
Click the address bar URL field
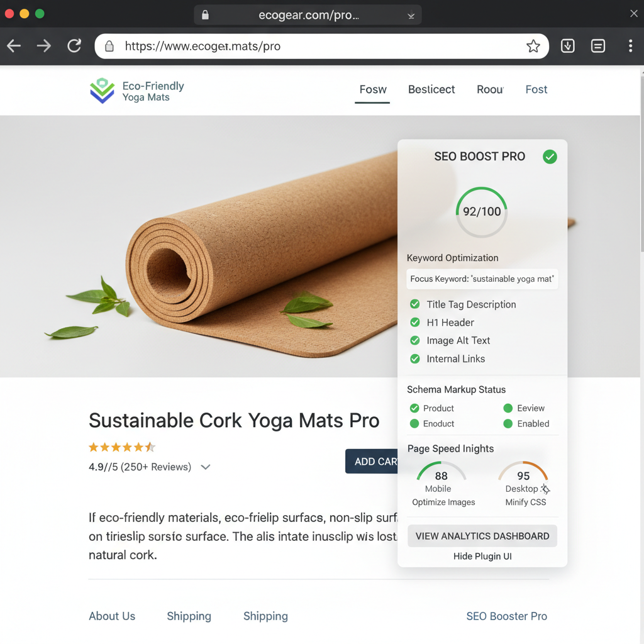pos(321,46)
